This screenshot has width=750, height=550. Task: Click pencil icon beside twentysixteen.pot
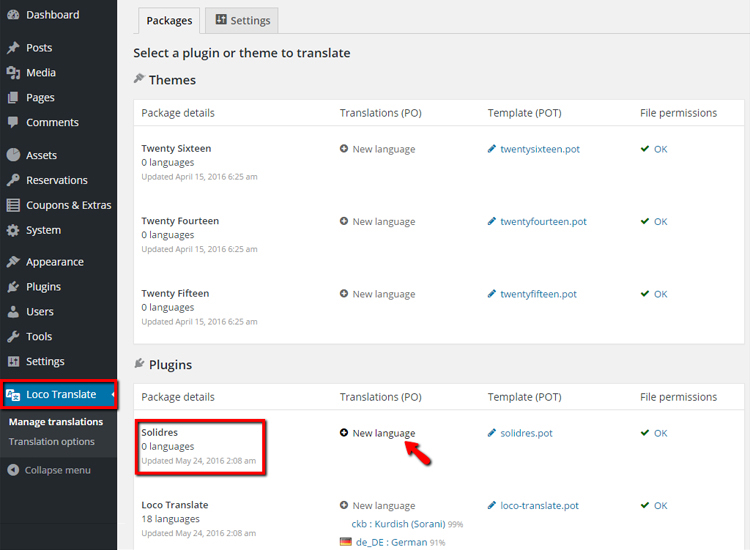coord(491,149)
